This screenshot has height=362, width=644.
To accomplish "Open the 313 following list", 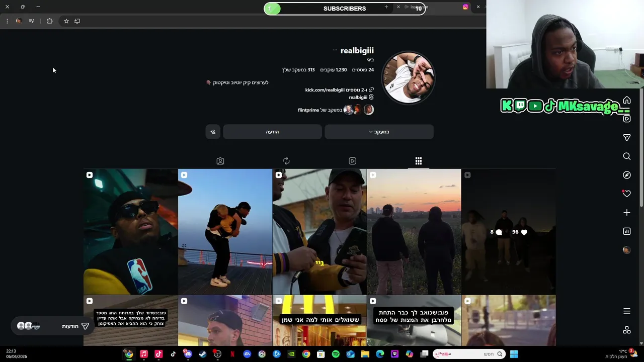I will pyautogui.click(x=298, y=70).
